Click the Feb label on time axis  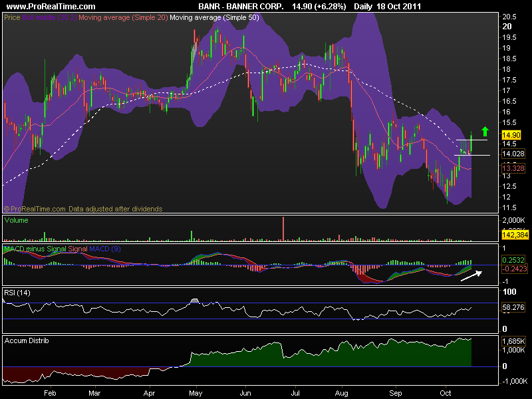[x=50, y=393]
